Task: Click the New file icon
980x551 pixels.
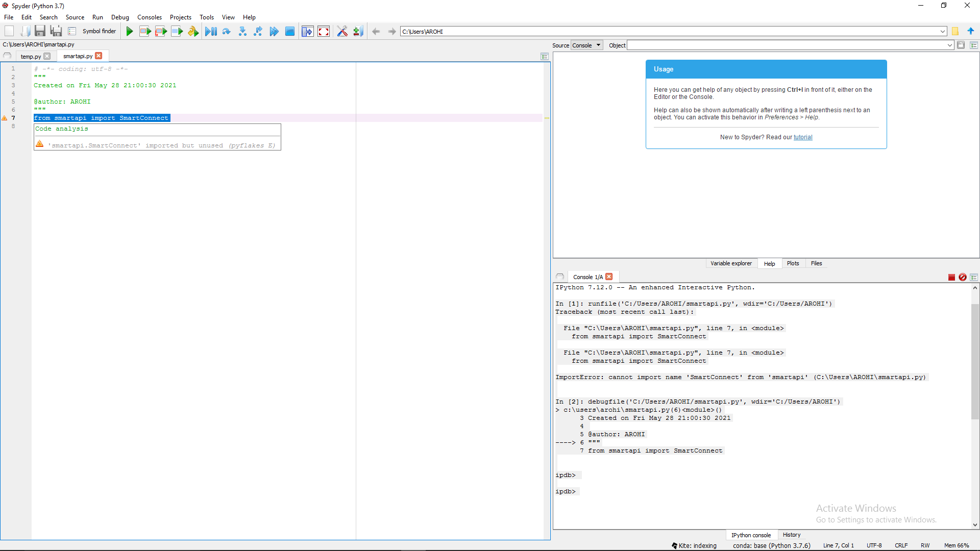Action: click(9, 31)
